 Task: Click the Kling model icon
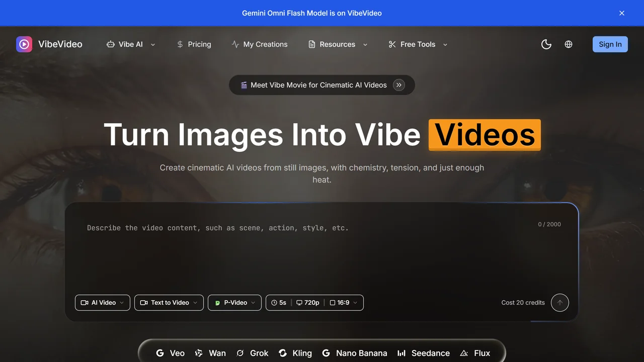click(x=283, y=353)
